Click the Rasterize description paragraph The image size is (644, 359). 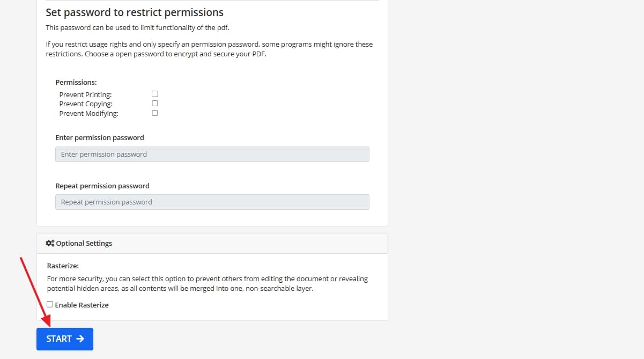coord(208,283)
